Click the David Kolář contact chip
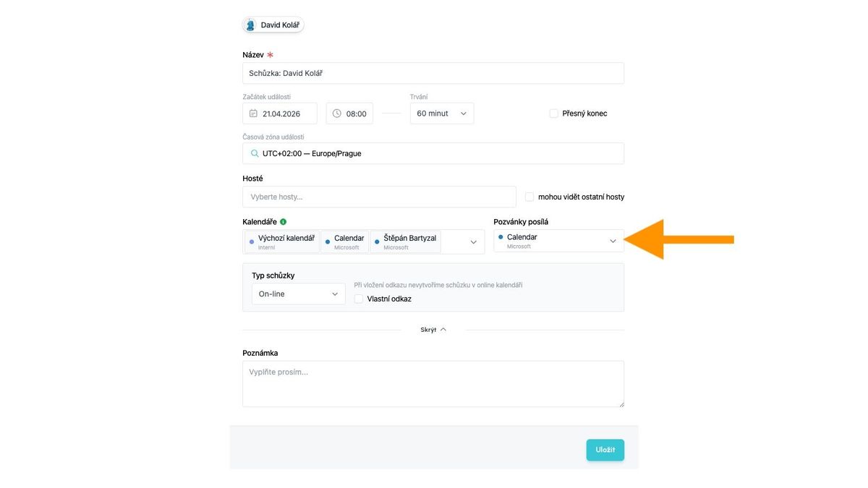Viewport: 868px width, 488px height. click(x=273, y=25)
